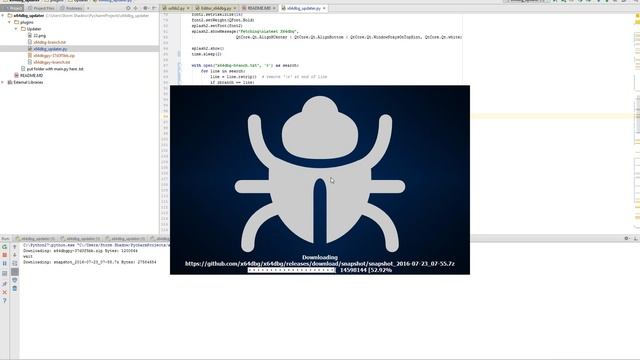Close the README.MD editor tab
The width and height of the screenshot is (640, 360).
[x=274, y=8]
